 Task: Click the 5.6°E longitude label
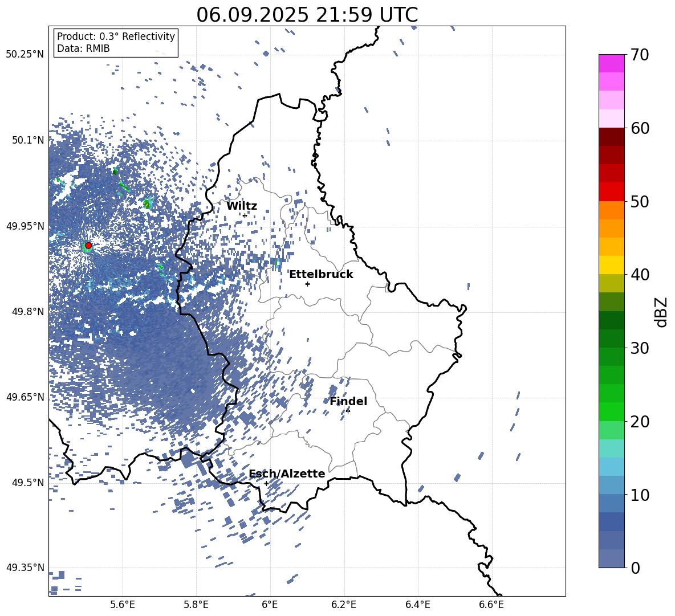click(x=123, y=605)
